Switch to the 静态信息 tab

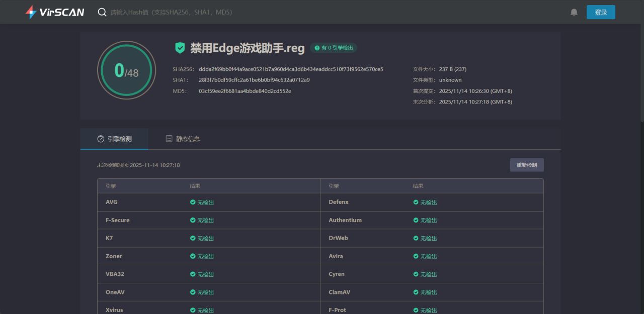pyautogui.click(x=183, y=139)
